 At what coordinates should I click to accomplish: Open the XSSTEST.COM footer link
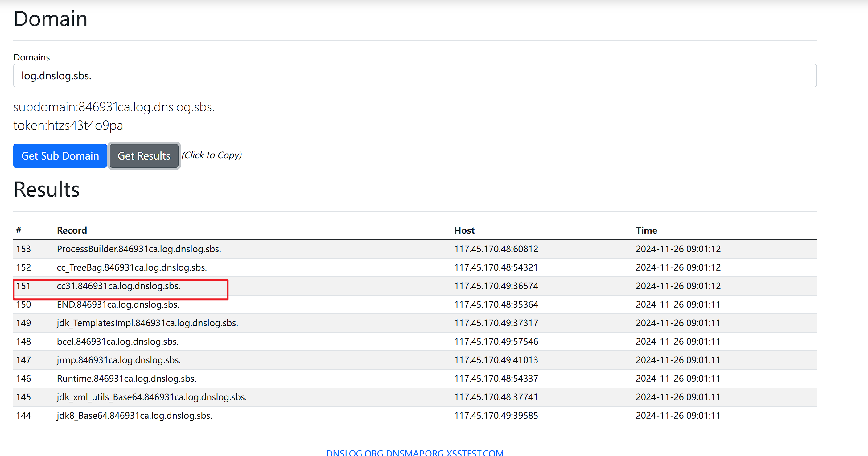pyautogui.click(x=475, y=452)
